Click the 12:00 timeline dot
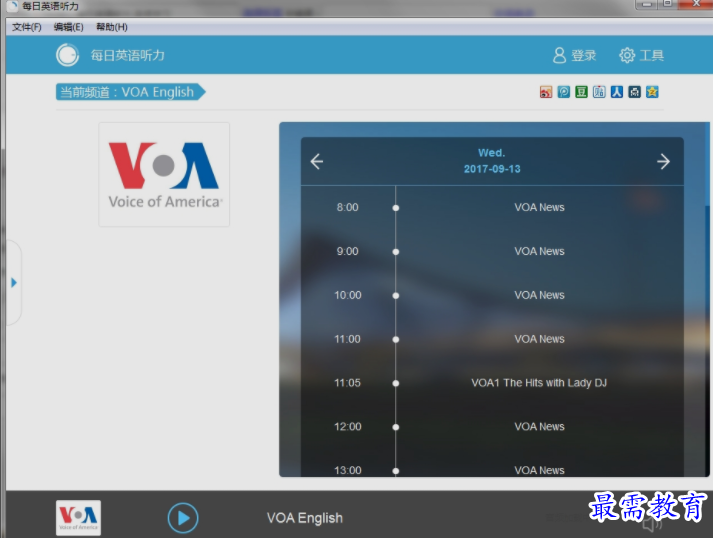713x538 pixels. click(x=396, y=427)
